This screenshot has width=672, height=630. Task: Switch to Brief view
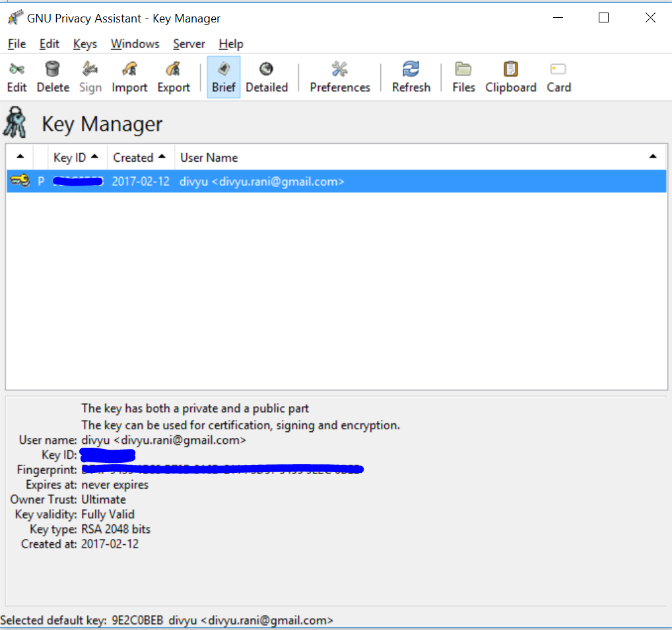(224, 77)
